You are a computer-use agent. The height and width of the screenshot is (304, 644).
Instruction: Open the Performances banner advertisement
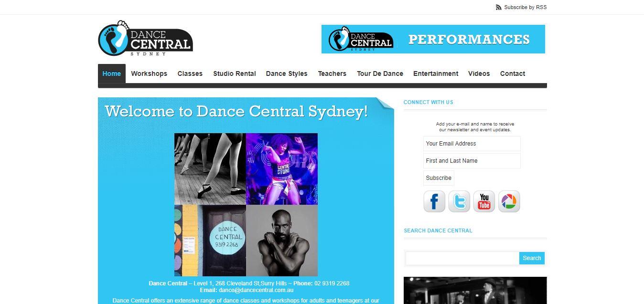(433, 39)
